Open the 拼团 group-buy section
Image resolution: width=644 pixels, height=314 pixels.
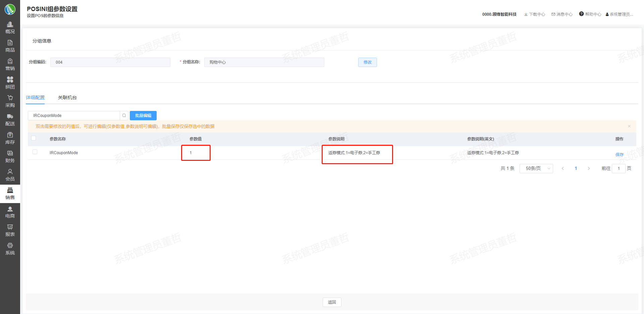coord(10,83)
